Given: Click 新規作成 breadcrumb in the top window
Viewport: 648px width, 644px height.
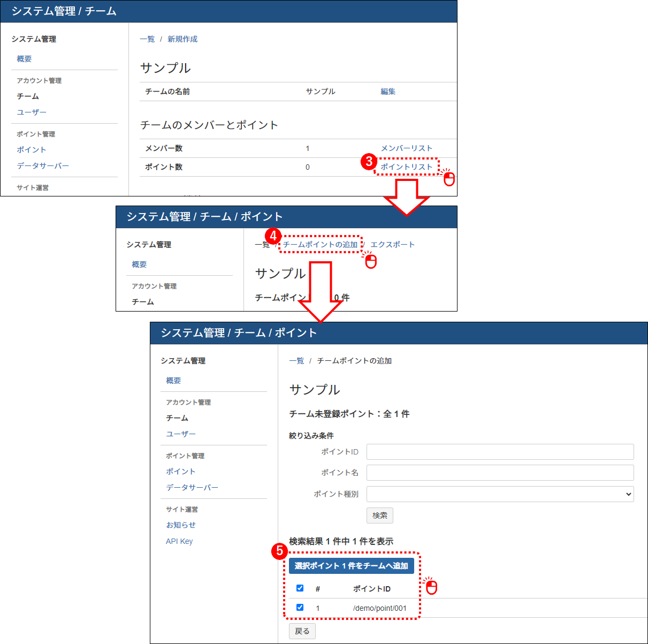Looking at the screenshot, I should [182, 39].
